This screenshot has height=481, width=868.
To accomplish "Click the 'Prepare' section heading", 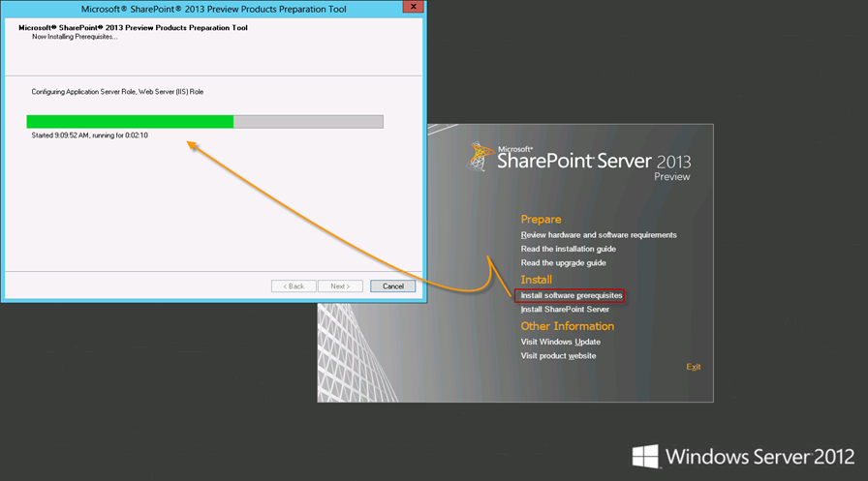I will click(x=541, y=220).
